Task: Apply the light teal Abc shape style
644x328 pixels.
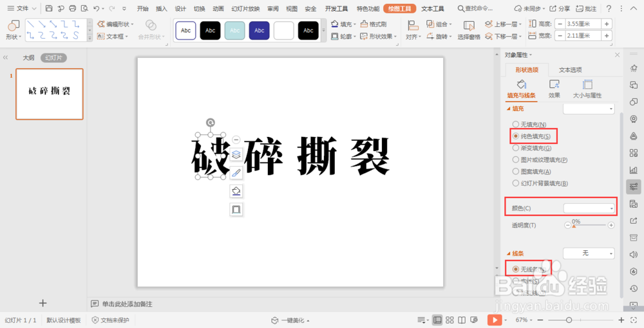Action: click(234, 31)
